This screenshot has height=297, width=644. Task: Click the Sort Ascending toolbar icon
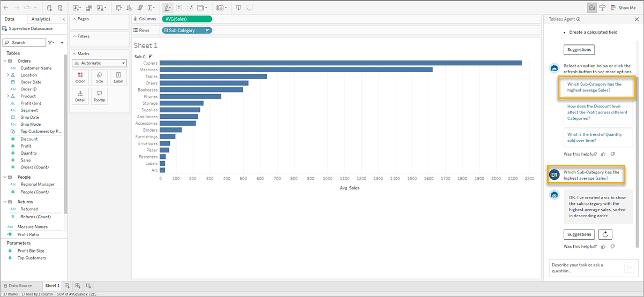pos(129,8)
